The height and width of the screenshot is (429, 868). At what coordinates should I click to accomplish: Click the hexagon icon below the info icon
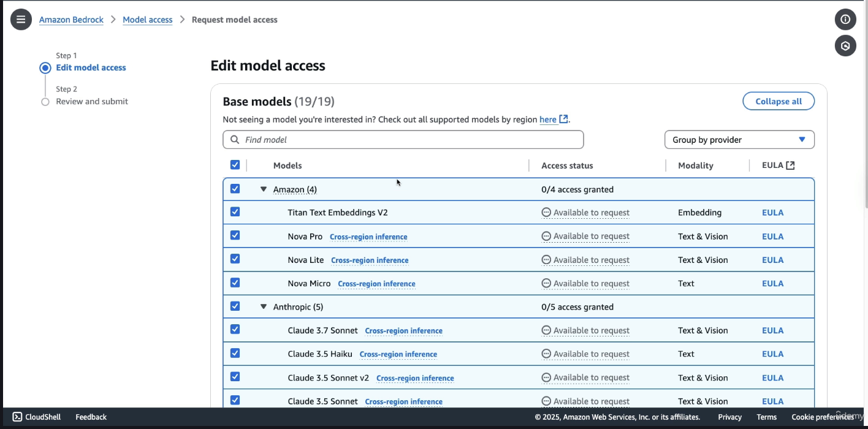click(x=845, y=46)
